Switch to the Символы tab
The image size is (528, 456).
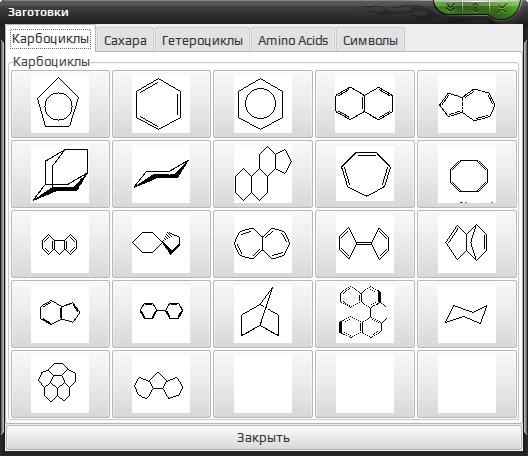[x=370, y=40]
